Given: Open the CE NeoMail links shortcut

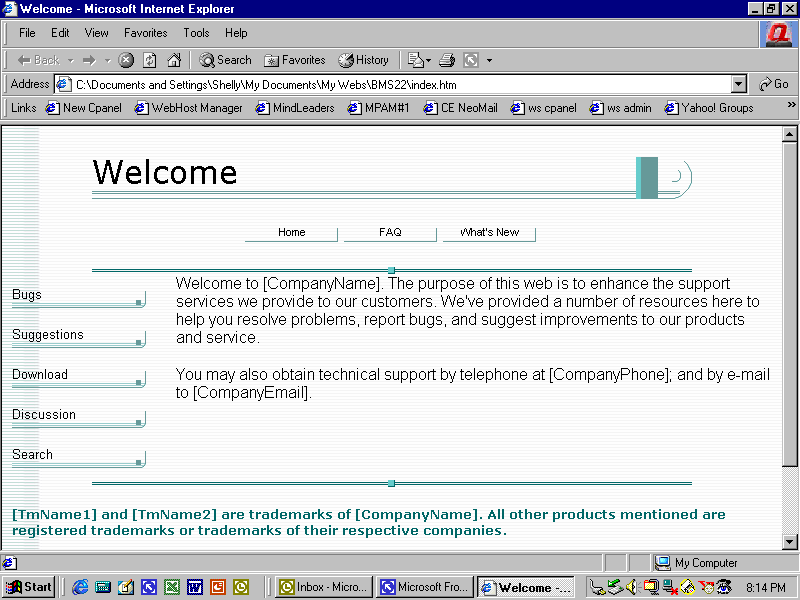Looking at the screenshot, I should pos(460,108).
